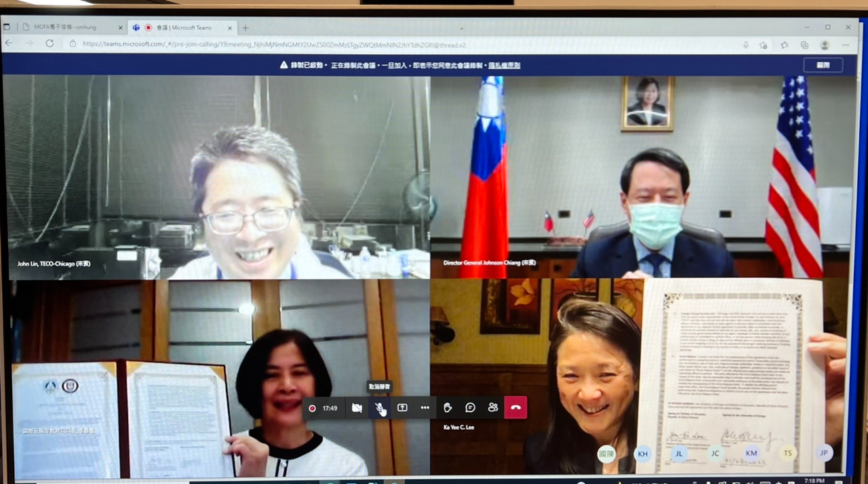Dismiss the recording notification banner
The height and width of the screenshot is (484, 868).
[823, 65]
